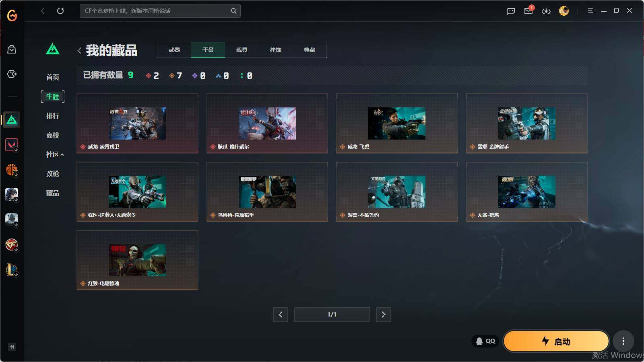The height and width of the screenshot is (362, 644).
Task: Select the anime girl game icon in sidebar
Action: [12, 195]
